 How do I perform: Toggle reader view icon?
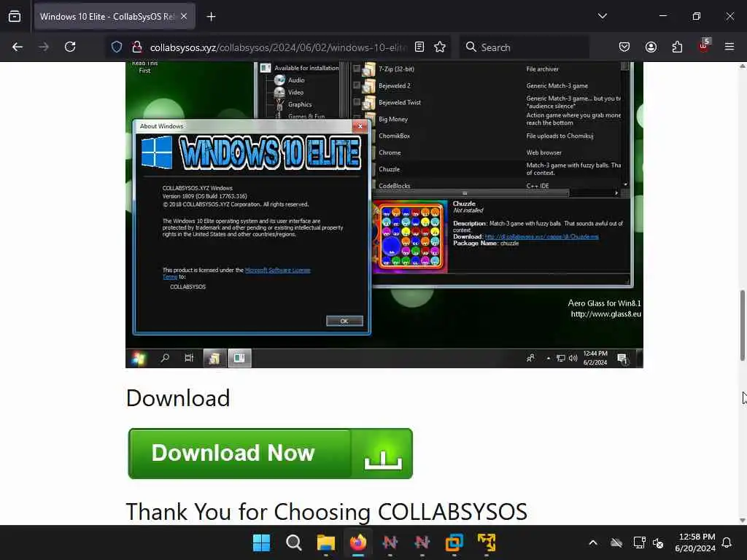(419, 47)
